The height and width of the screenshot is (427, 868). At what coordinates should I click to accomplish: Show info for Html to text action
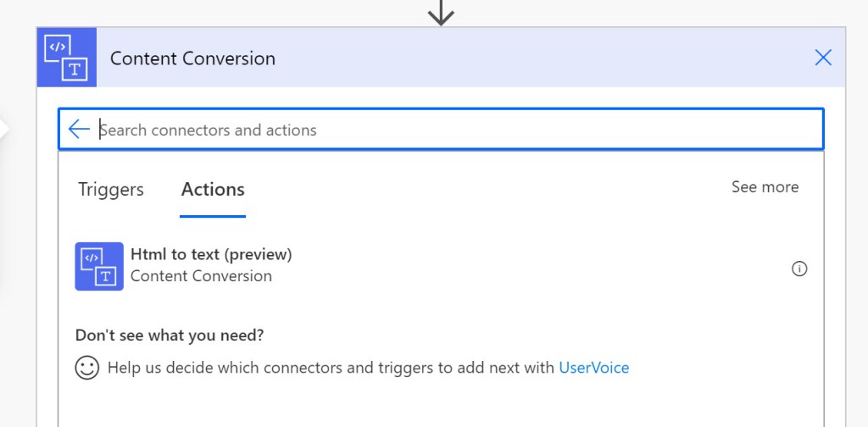[798, 269]
